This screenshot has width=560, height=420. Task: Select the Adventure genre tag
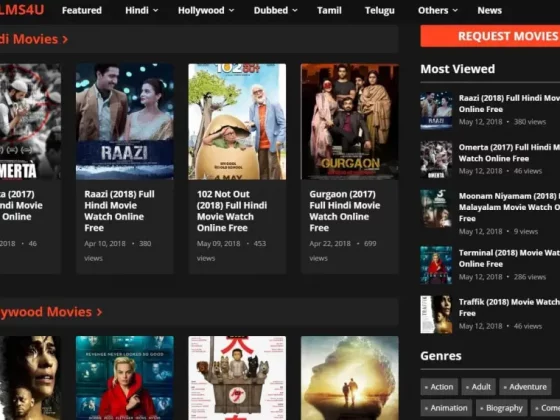(525, 387)
